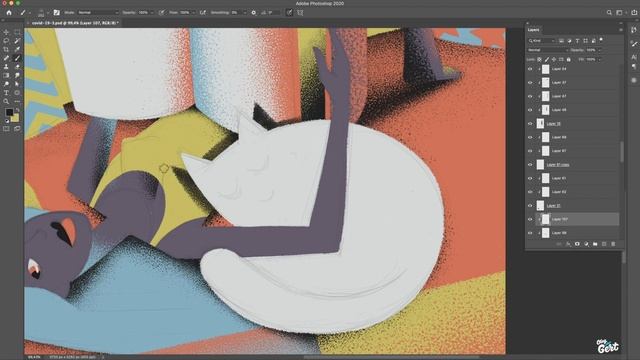Open the Flow slider dropdown arrow
This screenshot has height=360, width=640.
coord(193,13)
